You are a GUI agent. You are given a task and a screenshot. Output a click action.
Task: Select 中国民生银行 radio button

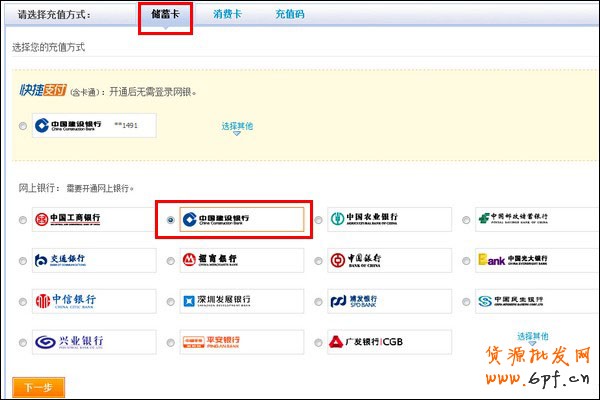click(466, 302)
